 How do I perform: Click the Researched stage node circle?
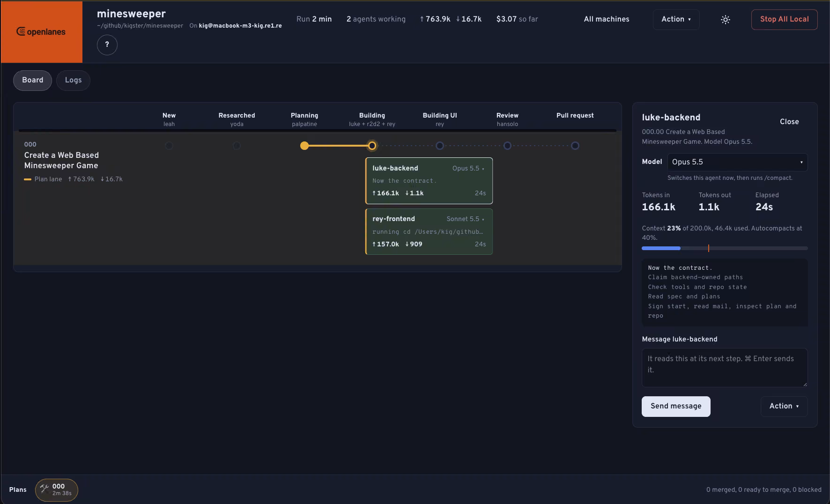(237, 146)
